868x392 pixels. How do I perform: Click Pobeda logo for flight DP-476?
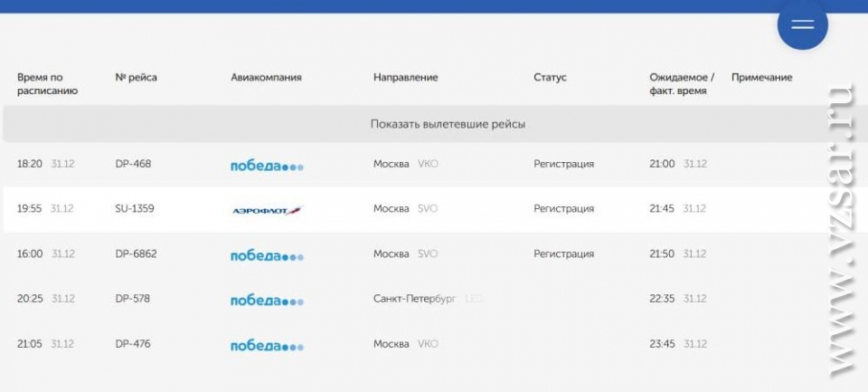point(267,345)
